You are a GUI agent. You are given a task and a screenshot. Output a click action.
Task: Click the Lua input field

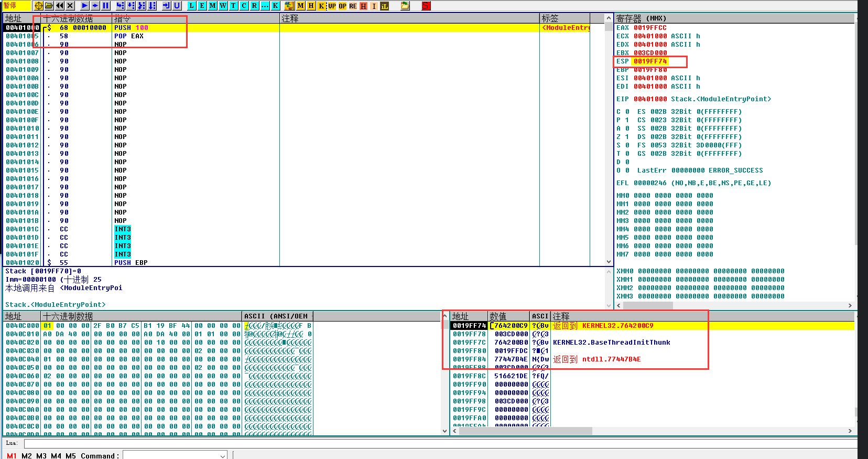coord(419,444)
